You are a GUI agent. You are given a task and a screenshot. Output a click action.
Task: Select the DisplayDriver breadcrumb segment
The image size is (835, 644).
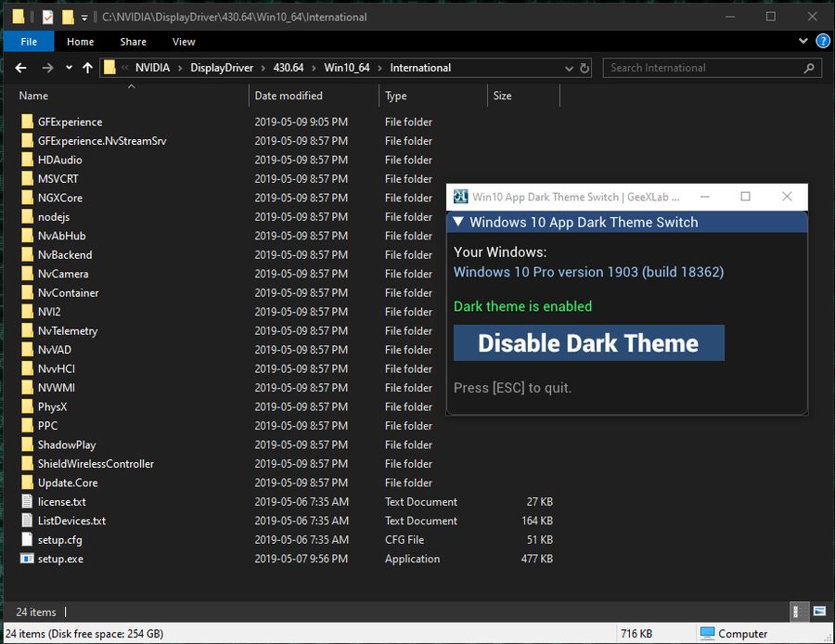point(222,68)
